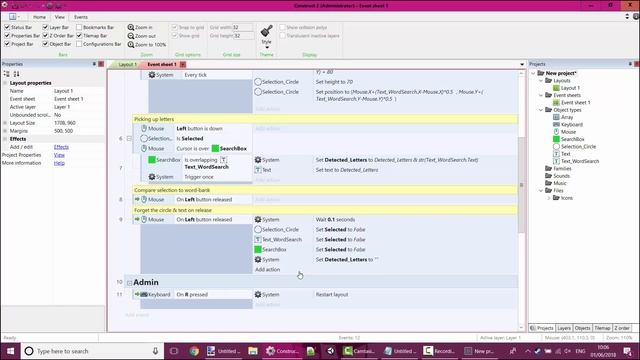
Task: Open the Events ribbon tab
Action: click(x=81, y=17)
